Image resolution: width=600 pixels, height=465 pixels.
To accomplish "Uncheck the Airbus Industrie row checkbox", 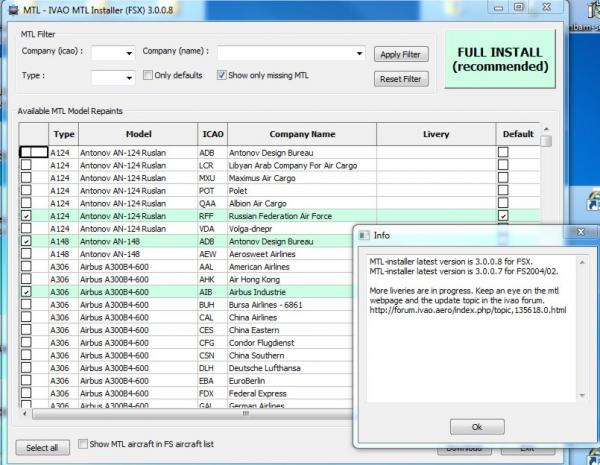I will [x=26, y=292].
